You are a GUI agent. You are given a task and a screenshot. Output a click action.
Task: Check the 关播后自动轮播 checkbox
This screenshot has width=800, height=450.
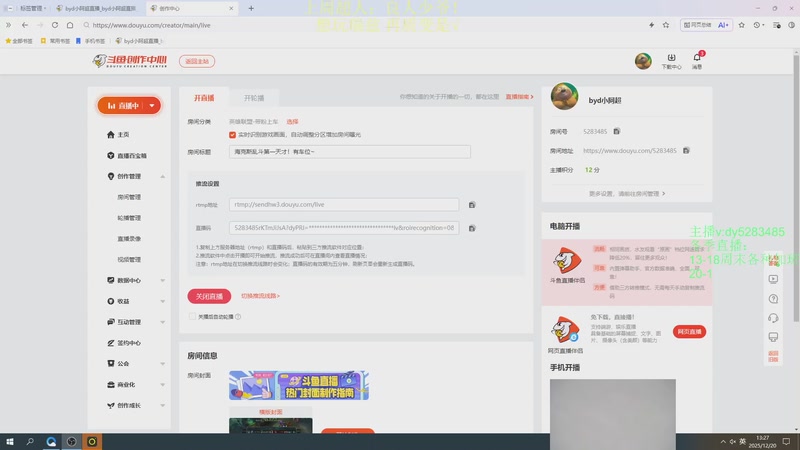pyautogui.click(x=192, y=317)
